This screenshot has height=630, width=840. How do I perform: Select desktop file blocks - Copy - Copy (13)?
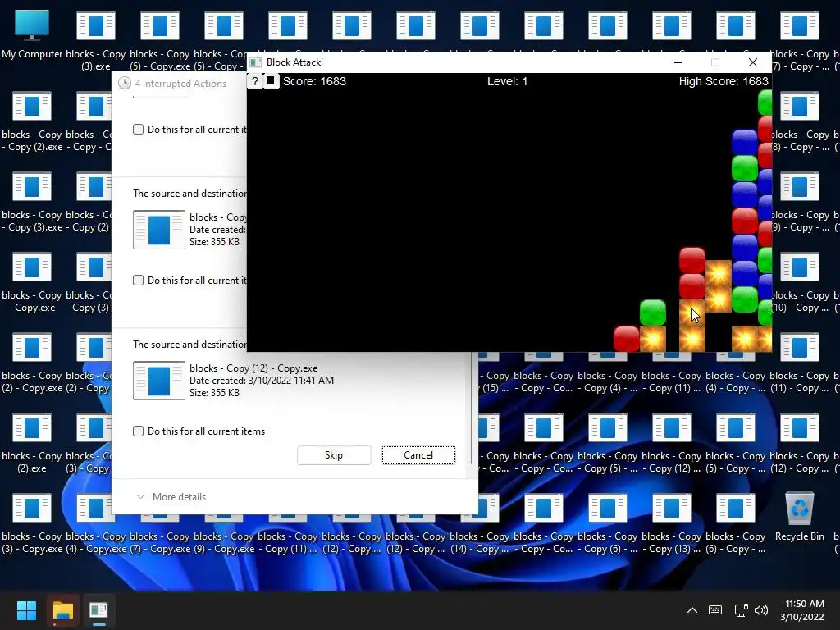click(671, 523)
